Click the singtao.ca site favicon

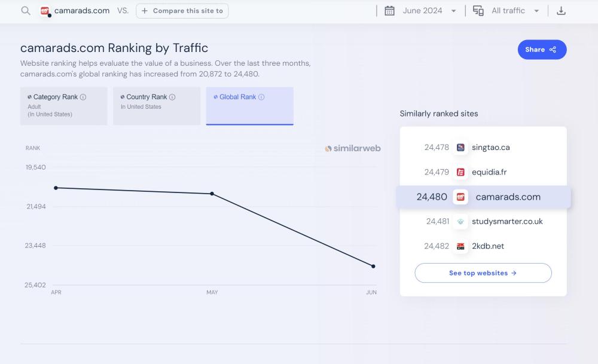coord(460,148)
